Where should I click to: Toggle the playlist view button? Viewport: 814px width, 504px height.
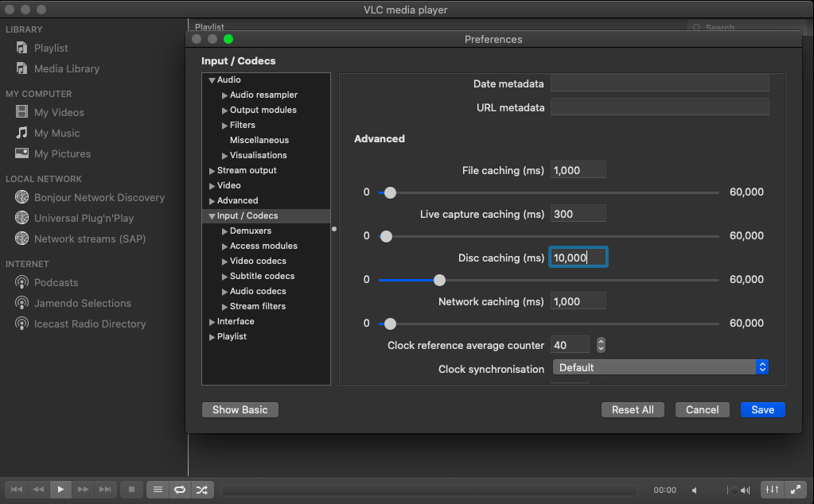(x=158, y=490)
